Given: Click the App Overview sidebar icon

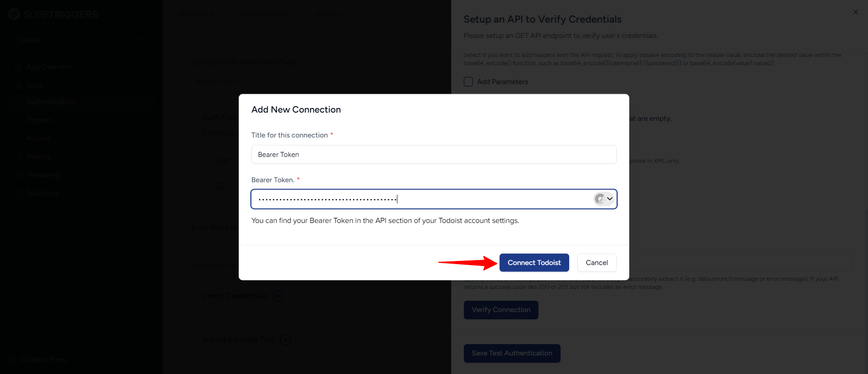Looking at the screenshot, I should pyautogui.click(x=19, y=67).
